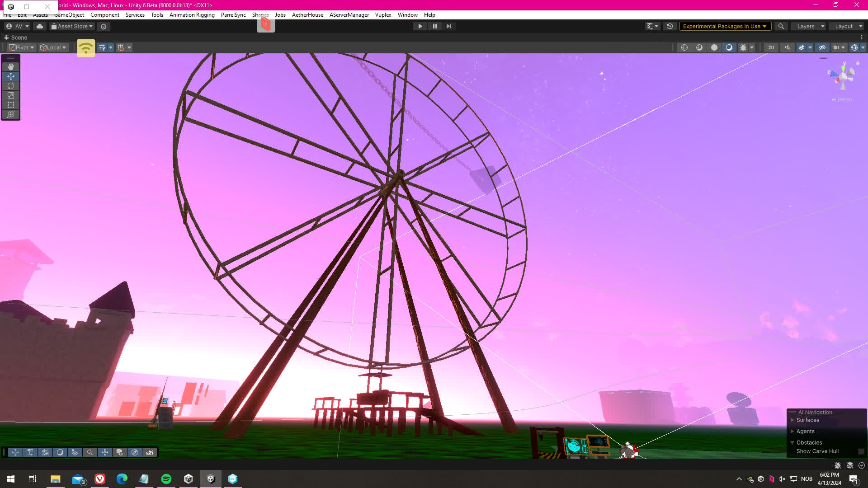Toggle scene visibility eye icon
868x488 pixels.
point(822,47)
